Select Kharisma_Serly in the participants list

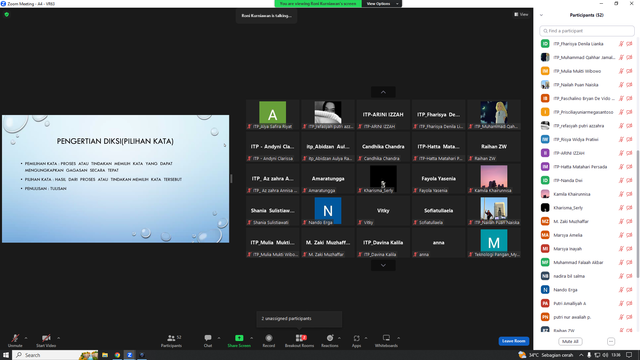587,208
